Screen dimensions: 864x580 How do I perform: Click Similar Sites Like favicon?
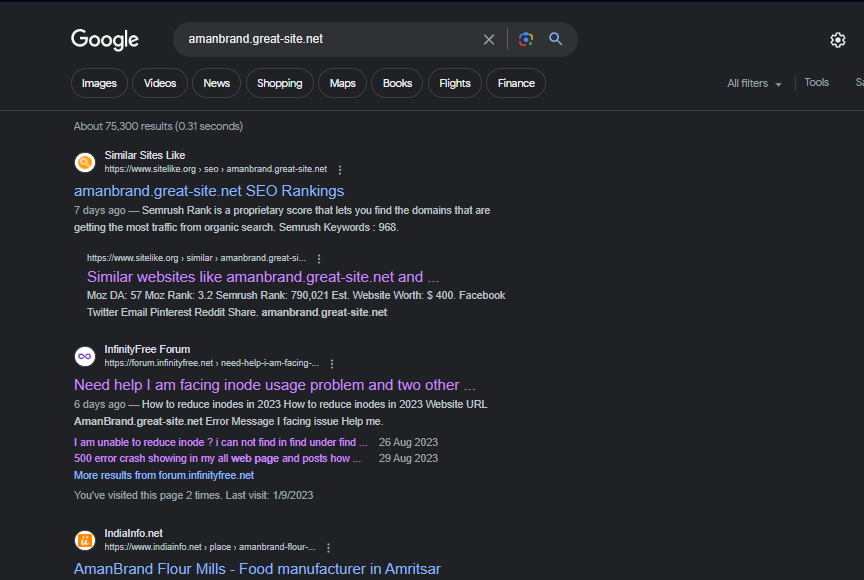[85, 162]
